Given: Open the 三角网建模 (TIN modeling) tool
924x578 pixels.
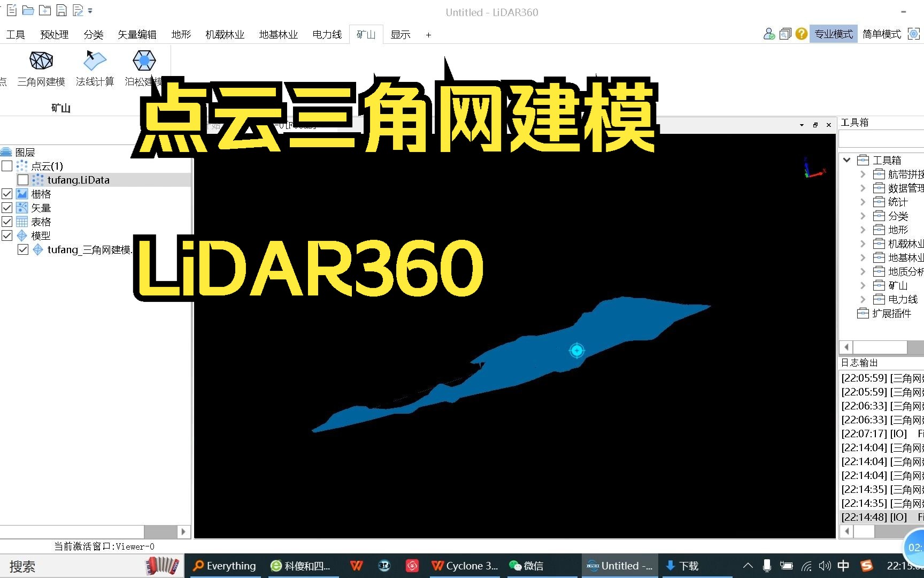Looking at the screenshot, I should click(x=41, y=69).
